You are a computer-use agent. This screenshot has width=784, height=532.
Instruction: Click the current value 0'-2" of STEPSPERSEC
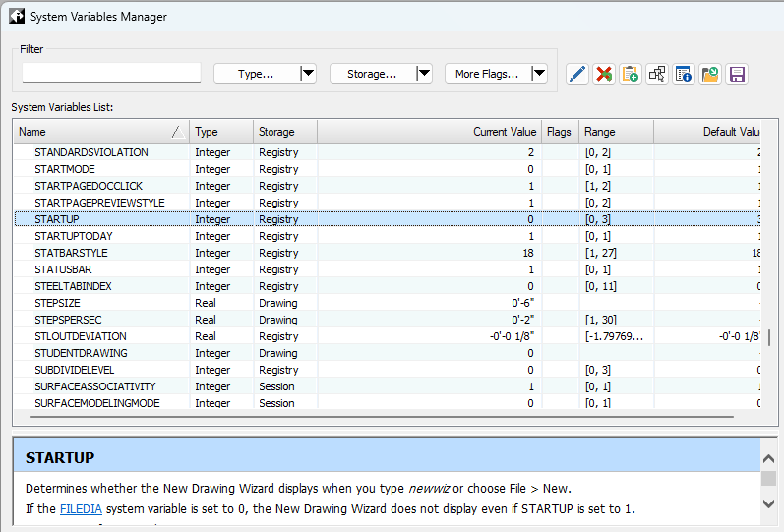(x=522, y=320)
